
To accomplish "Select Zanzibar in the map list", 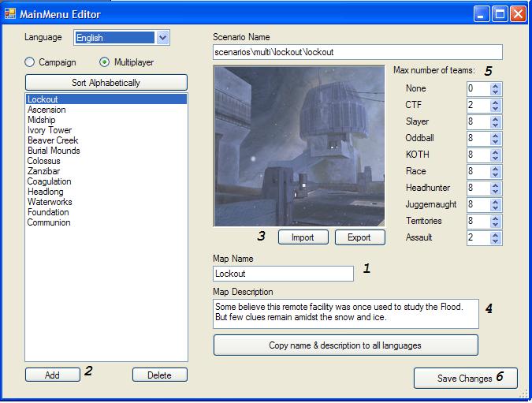I will point(43,171).
